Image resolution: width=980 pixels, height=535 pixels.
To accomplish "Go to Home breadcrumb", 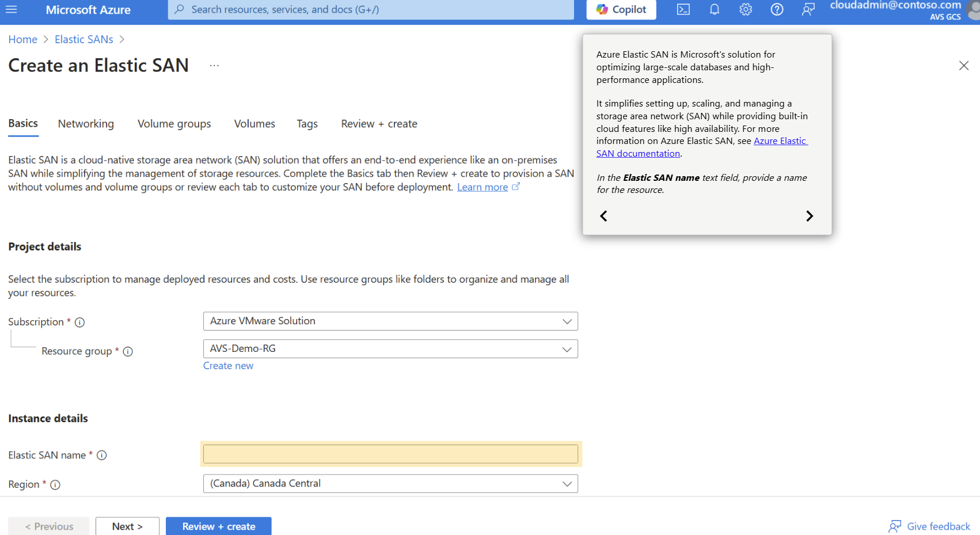I will pyautogui.click(x=22, y=39).
